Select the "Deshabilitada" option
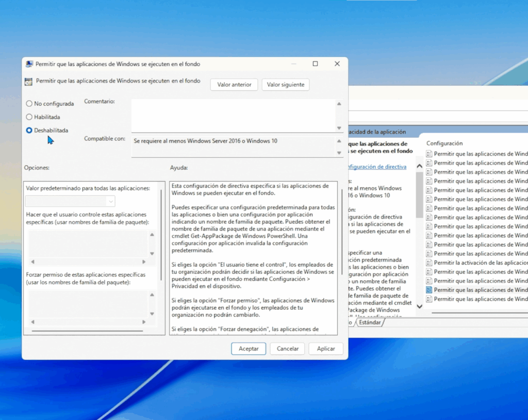This screenshot has height=420, width=528. tap(29, 131)
